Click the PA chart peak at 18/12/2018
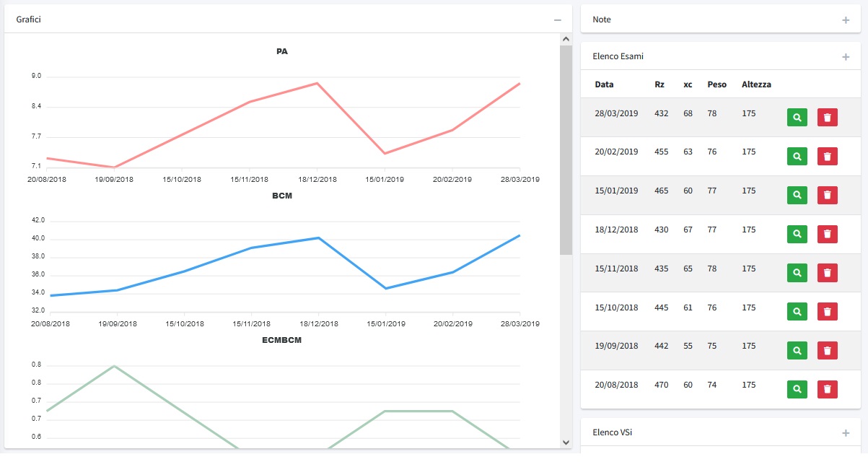This screenshot has width=868, height=462. [317, 83]
